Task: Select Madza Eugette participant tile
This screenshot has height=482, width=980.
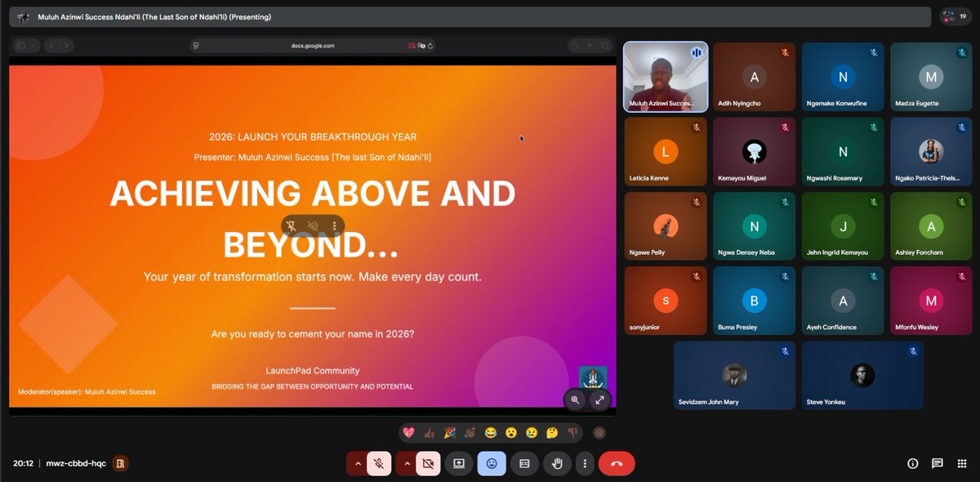Action: pyautogui.click(x=932, y=76)
